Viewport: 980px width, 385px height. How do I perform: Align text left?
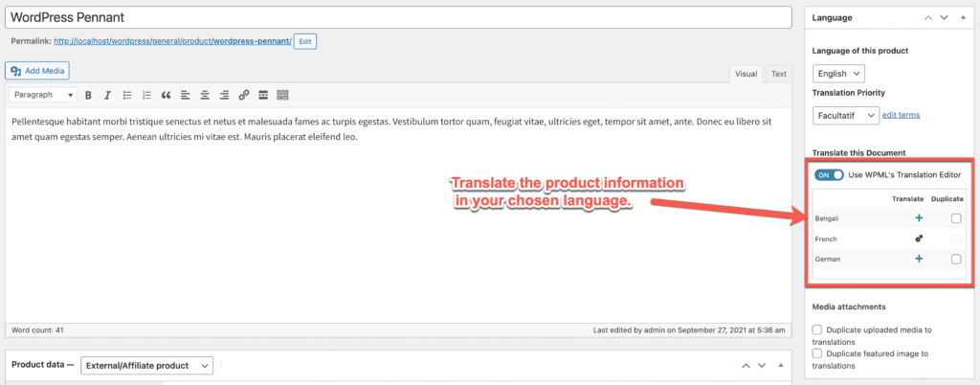tap(185, 95)
